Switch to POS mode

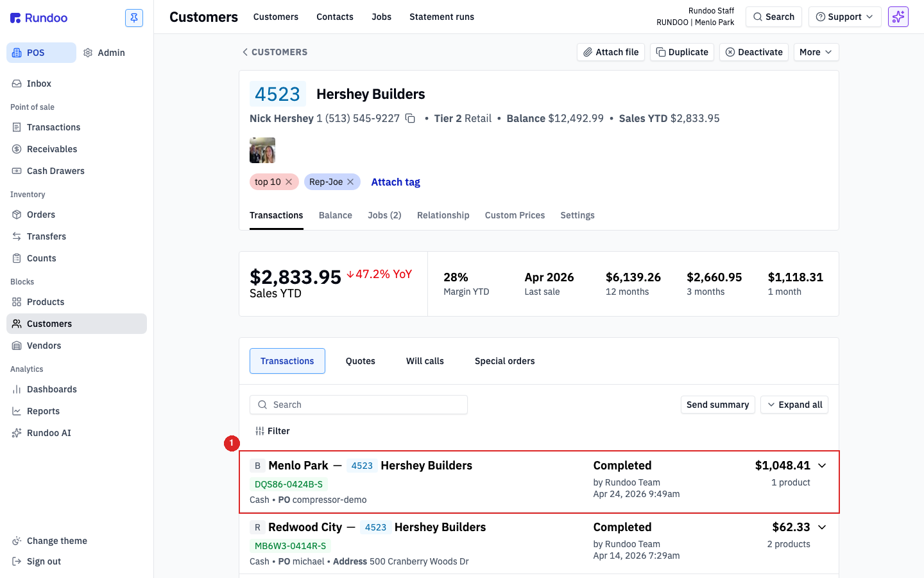tap(41, 53)
